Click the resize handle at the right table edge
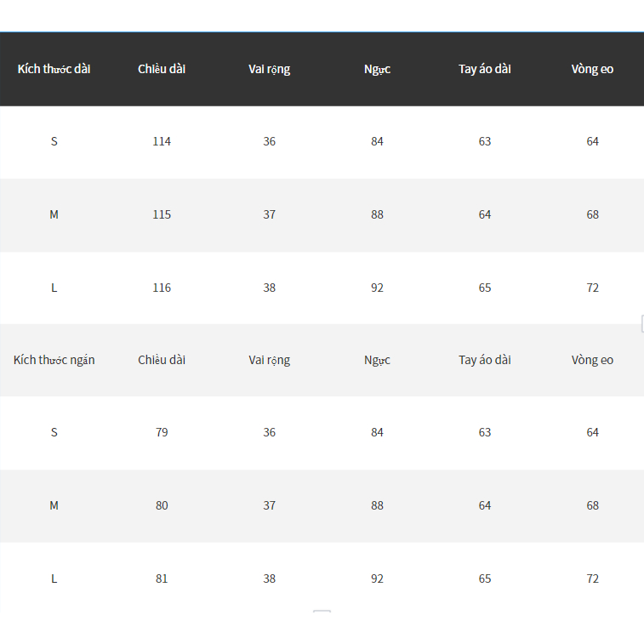644x644 pixels. (641, 322)
